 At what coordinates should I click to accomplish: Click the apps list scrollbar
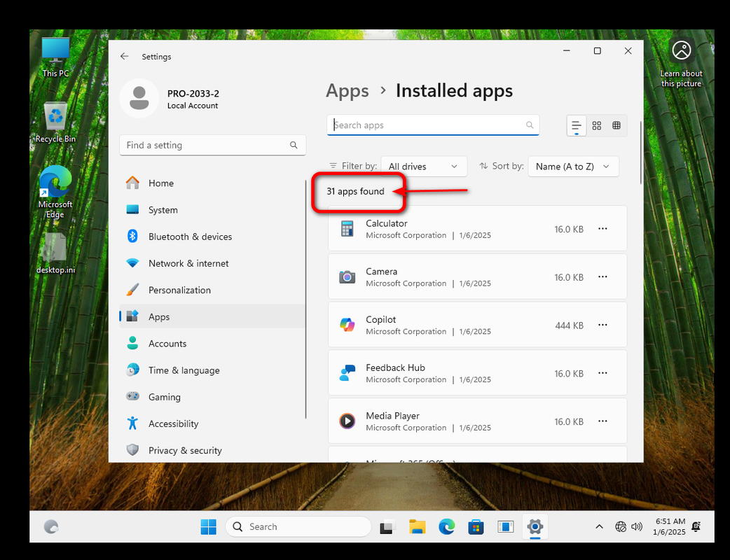click(x=641, y=153)
